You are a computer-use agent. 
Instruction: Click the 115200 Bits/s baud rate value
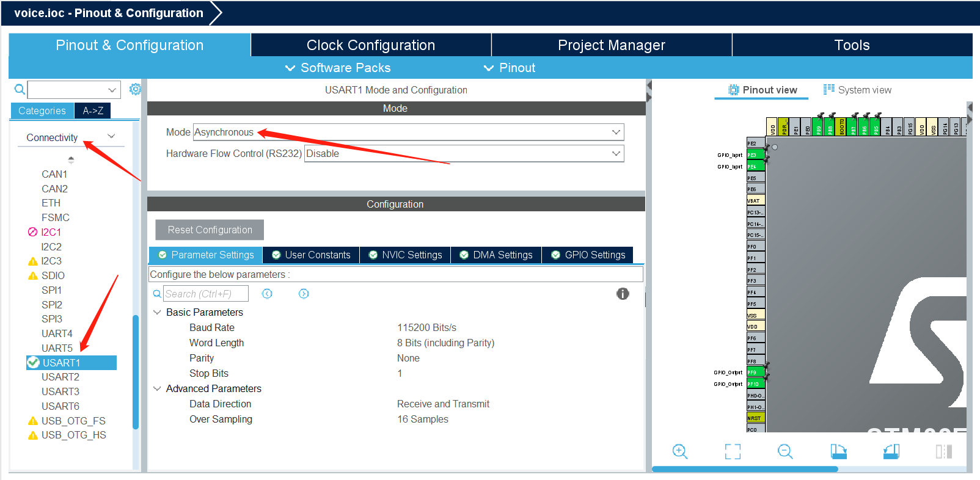tap(426, 327)
